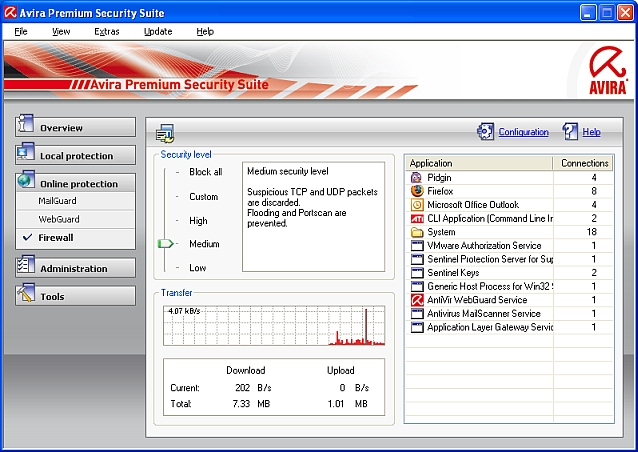
Task: Minimize the Avira window
Action: [588, 13]
